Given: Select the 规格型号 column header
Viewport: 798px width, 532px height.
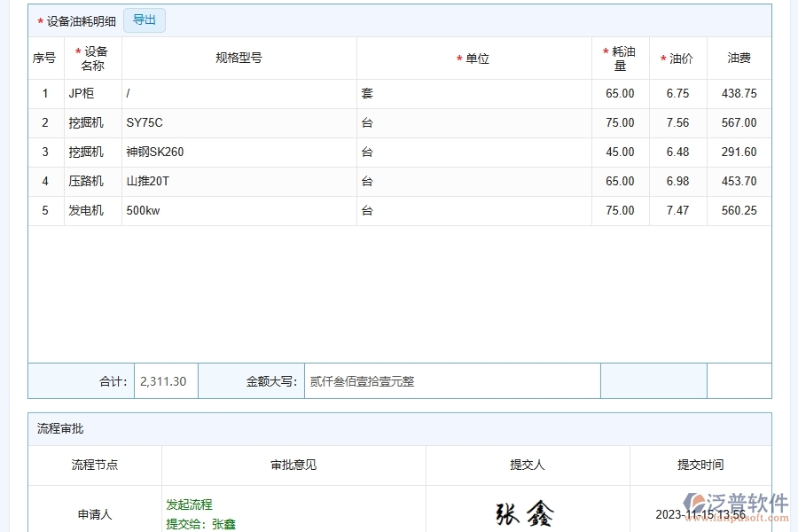Looking at the screenshot, I should click(x=239, y=58).
